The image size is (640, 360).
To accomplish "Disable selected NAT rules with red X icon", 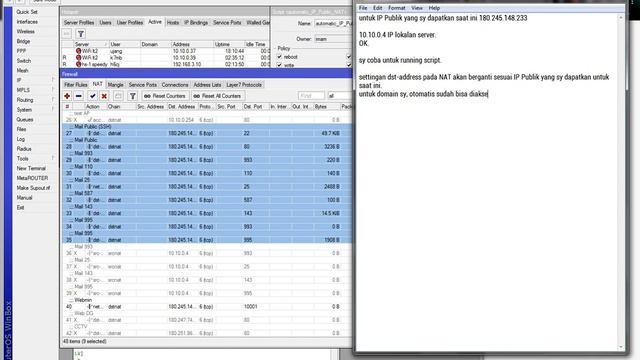I will [x=104, y=96].
